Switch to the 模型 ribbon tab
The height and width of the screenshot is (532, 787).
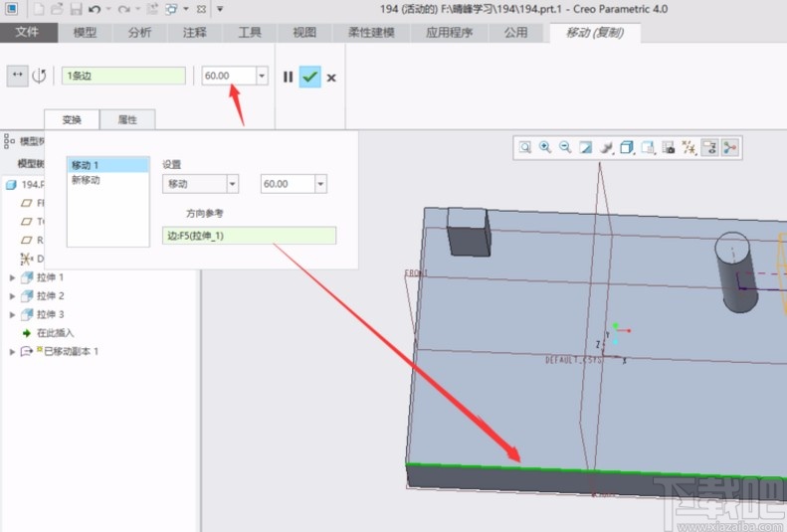(85, 33)
